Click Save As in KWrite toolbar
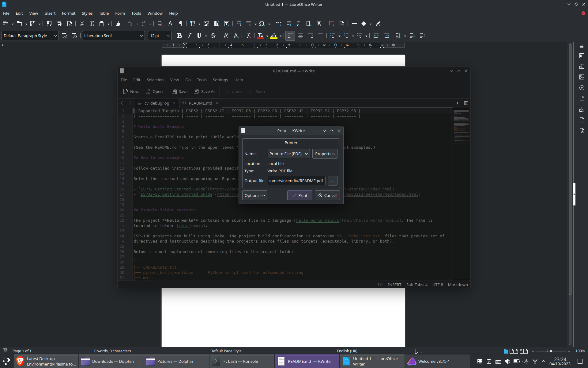 coord(205,91)
